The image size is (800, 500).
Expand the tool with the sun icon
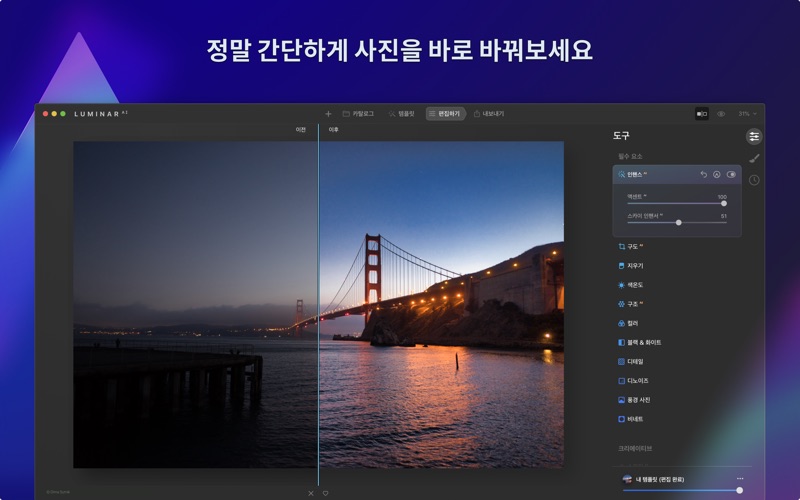631,285
